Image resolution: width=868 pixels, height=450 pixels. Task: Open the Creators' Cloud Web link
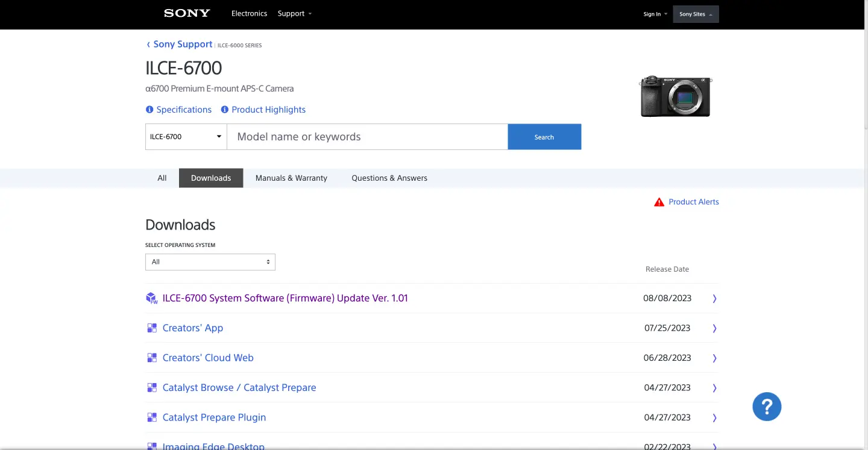tap(208, 358)
